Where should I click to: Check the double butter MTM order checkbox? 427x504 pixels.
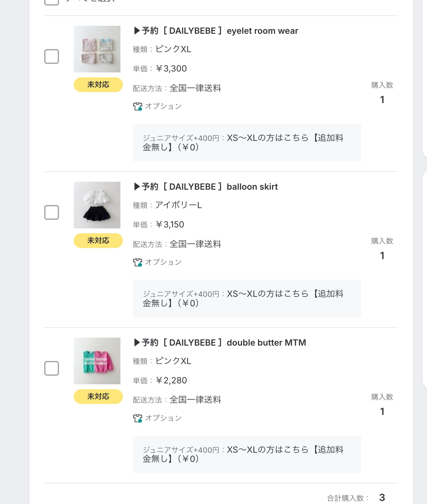[x=52, y=368]
